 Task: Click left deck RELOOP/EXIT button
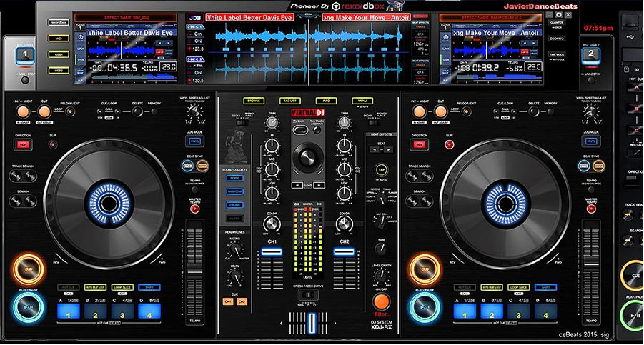coord(70,111)
